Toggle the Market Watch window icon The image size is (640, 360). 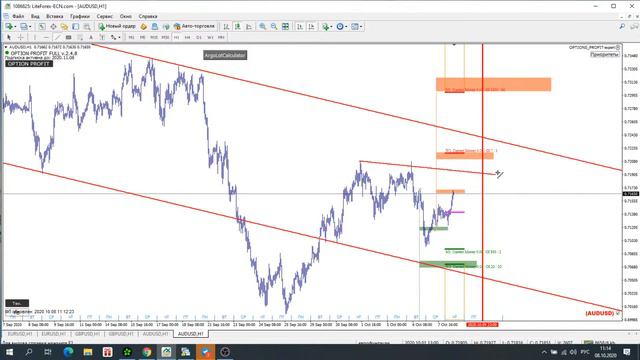(42, 27)
